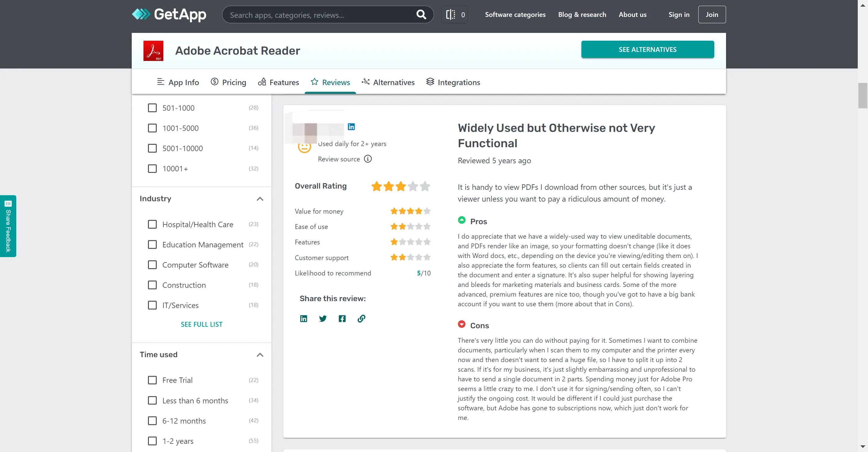Click the Twitter share icon
The width and height of the screenshot is (868, 452).
tap(322, 319)
